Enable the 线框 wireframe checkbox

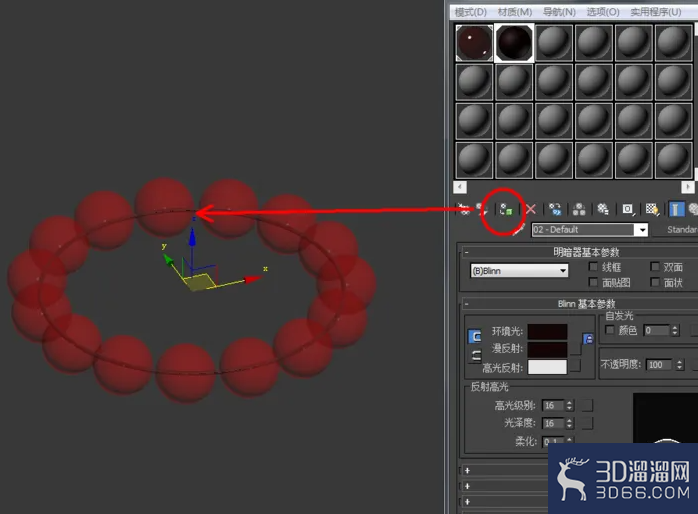(593, 267)
